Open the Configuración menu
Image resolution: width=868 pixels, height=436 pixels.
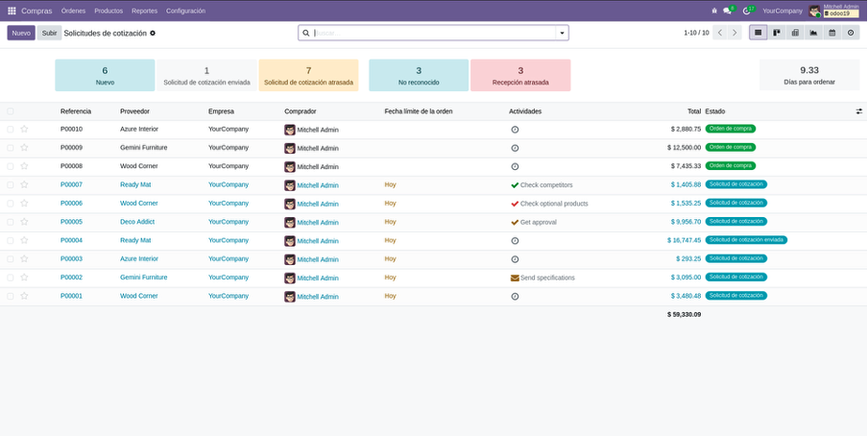coord(185,11)
